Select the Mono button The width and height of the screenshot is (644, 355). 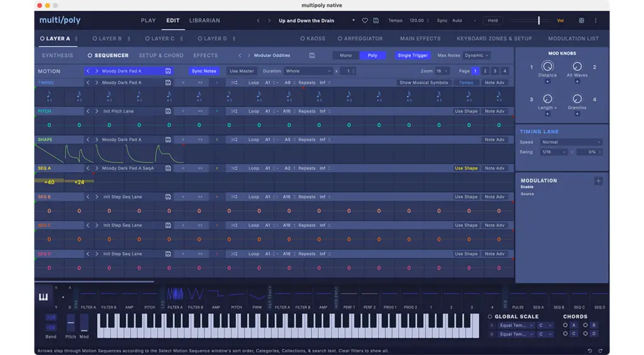pos(345,55)
